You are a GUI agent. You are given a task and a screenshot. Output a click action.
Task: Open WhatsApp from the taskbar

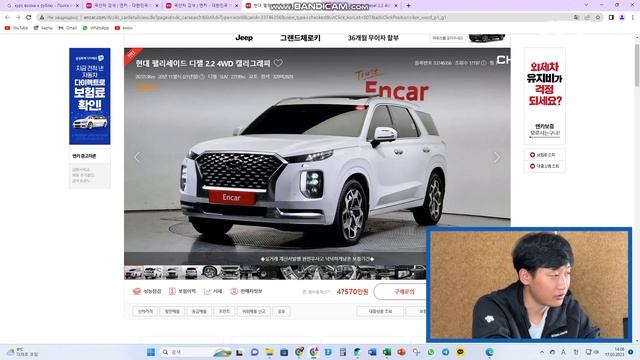tap(431, 352)
